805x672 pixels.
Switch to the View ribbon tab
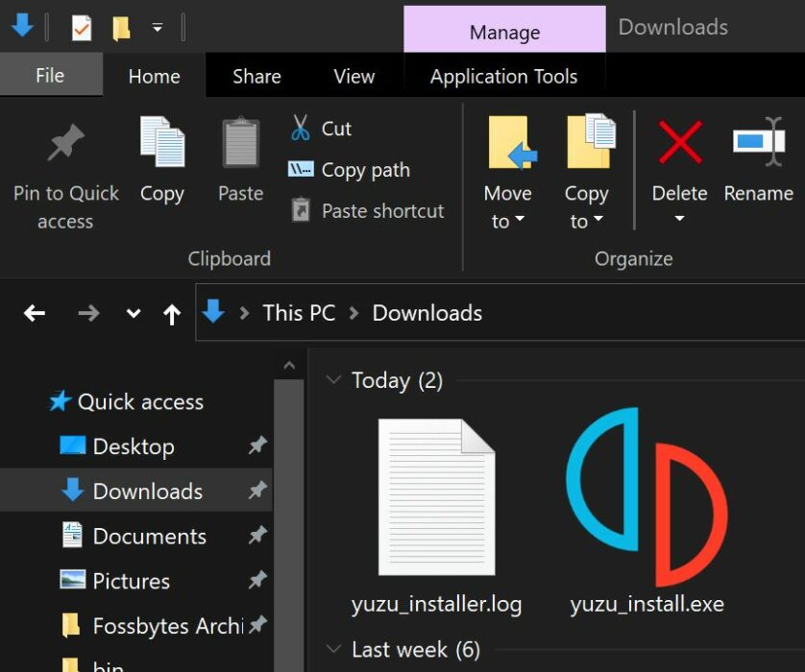point(354,75)
